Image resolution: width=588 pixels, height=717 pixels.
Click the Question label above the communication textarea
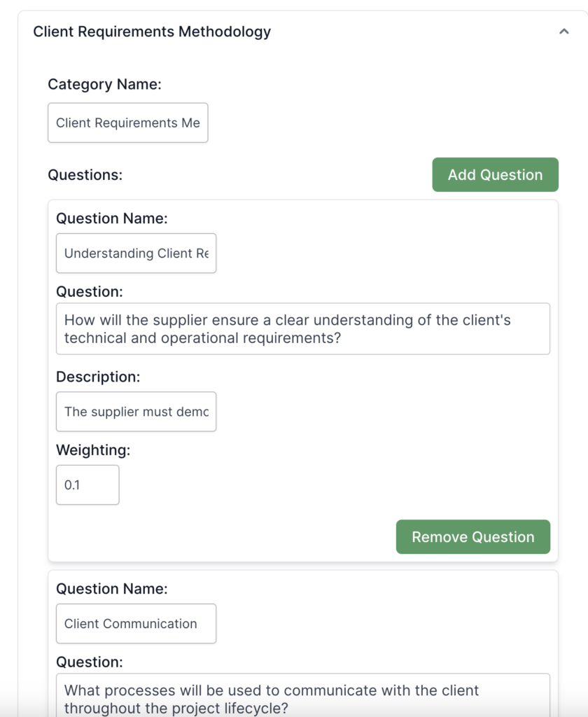coord(90,662)
